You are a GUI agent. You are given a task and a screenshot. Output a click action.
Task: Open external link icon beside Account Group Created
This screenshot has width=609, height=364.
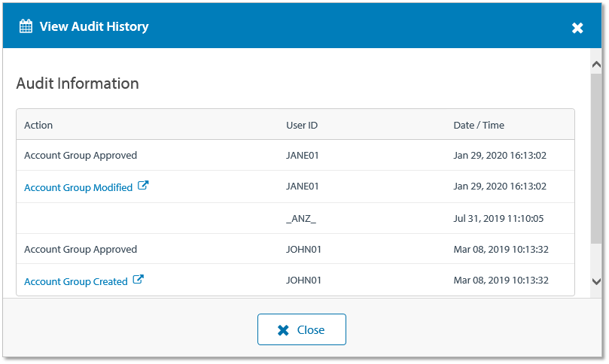138,281
